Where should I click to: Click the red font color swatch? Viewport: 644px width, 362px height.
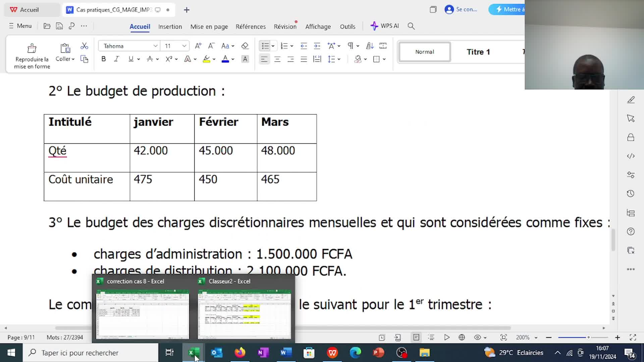(x=225, y=59)
